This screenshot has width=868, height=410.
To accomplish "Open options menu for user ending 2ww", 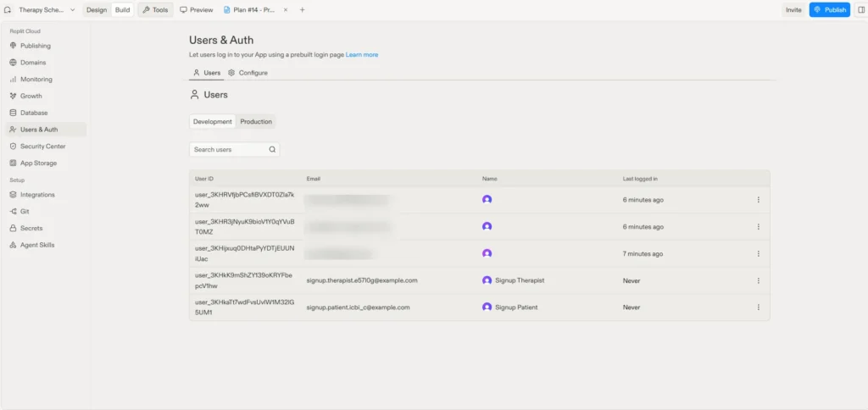I will [x=759, y=200].
